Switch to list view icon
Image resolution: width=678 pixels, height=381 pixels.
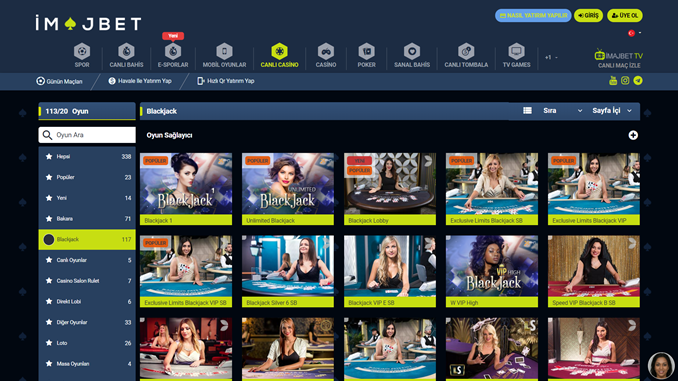tap(527, 111)
